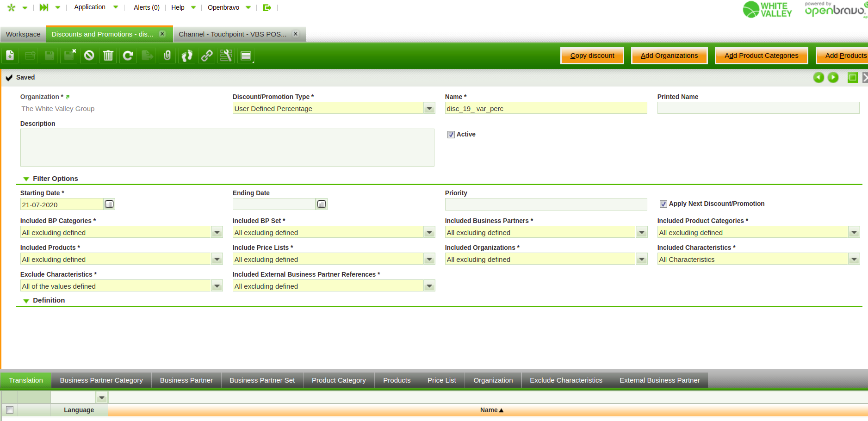Collapse the Filter Options section
This screenshot has height=421, width=868.
point(26,179)
